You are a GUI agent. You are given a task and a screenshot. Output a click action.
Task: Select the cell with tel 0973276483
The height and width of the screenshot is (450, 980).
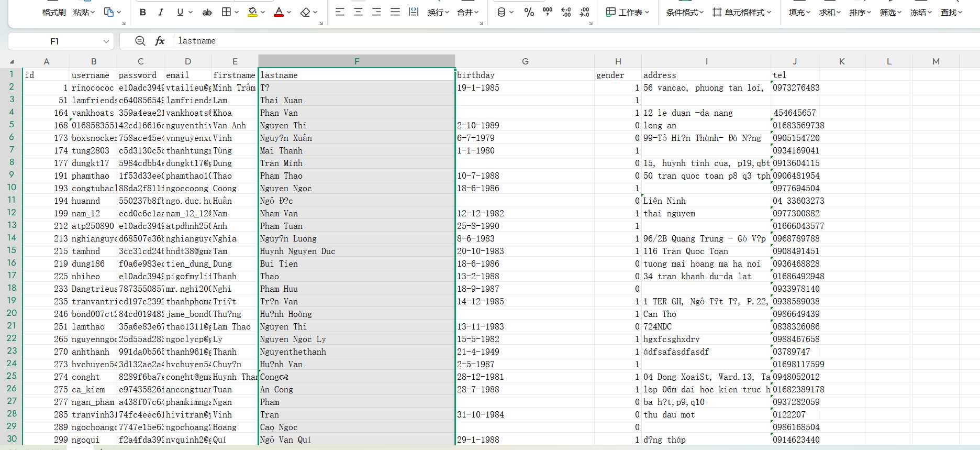point(794,87)
